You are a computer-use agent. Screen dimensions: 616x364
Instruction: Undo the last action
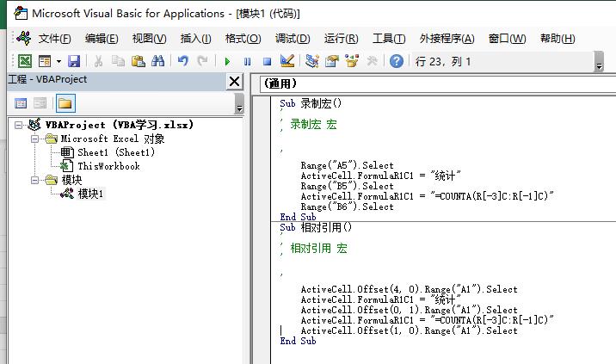click(x=182, y=61)
